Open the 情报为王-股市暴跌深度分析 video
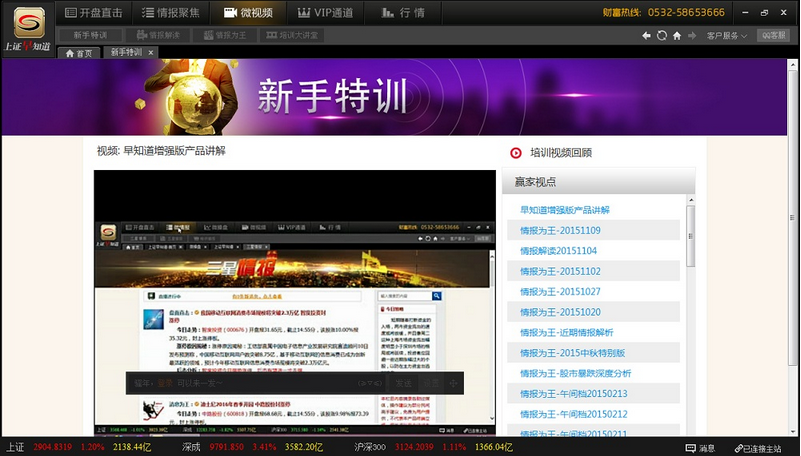801x456 pixels. [x=575, y=373]
